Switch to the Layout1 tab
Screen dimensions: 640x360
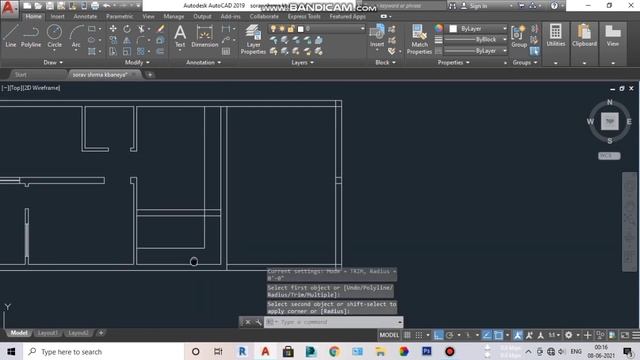pyautogui.click(x=47, y=333)
